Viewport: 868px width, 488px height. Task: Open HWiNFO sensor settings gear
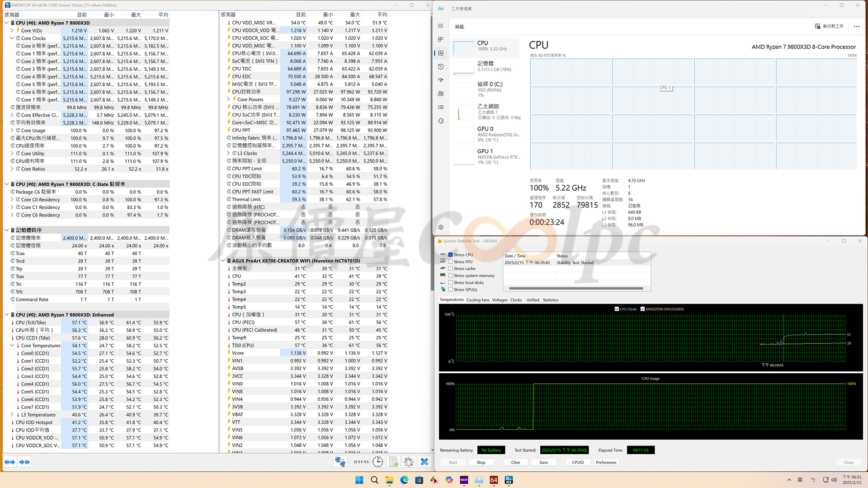(409, 462)
